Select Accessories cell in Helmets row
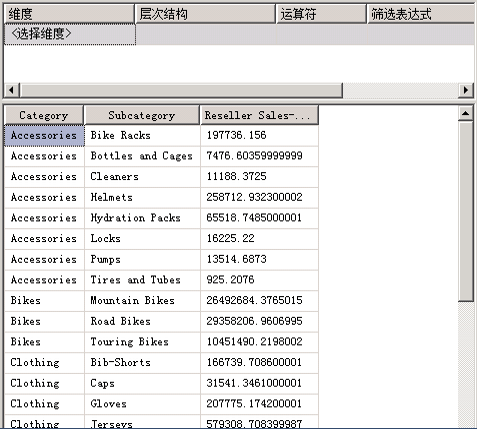477x429 pixels. click(x=44, y=198)
